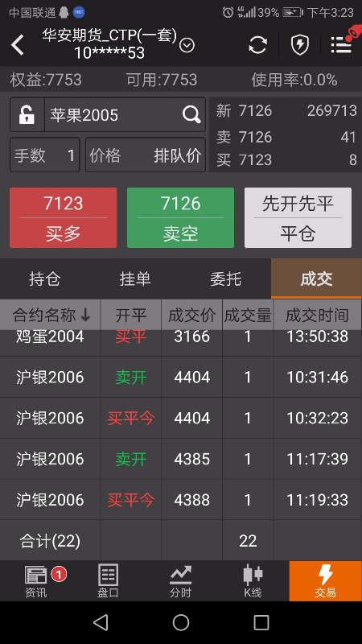Tap the red 买多 7123 button
This screenshot has width=362, height=644.
point(64,217)
